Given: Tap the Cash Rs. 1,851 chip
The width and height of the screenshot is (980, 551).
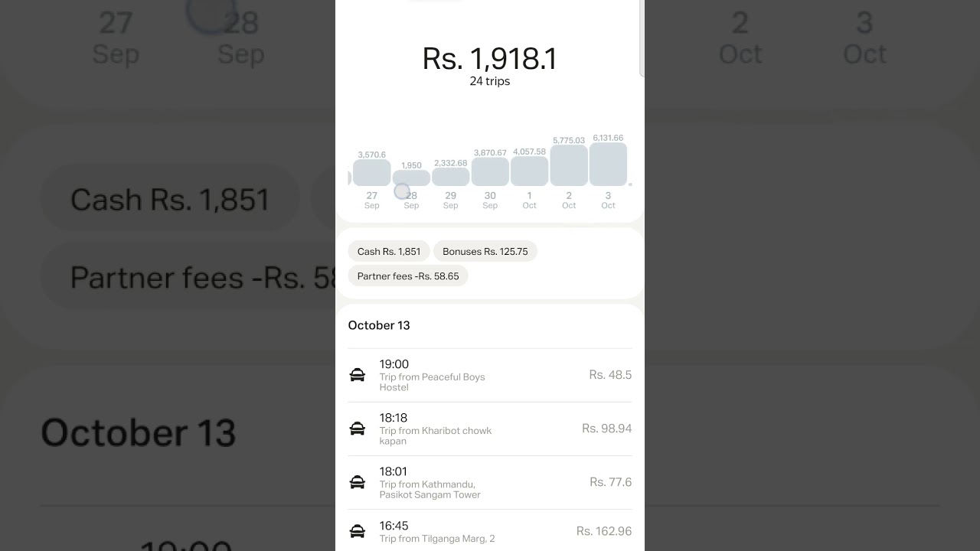Looking at the screenshot, I should pyautogui.click(x=389, y=251).
